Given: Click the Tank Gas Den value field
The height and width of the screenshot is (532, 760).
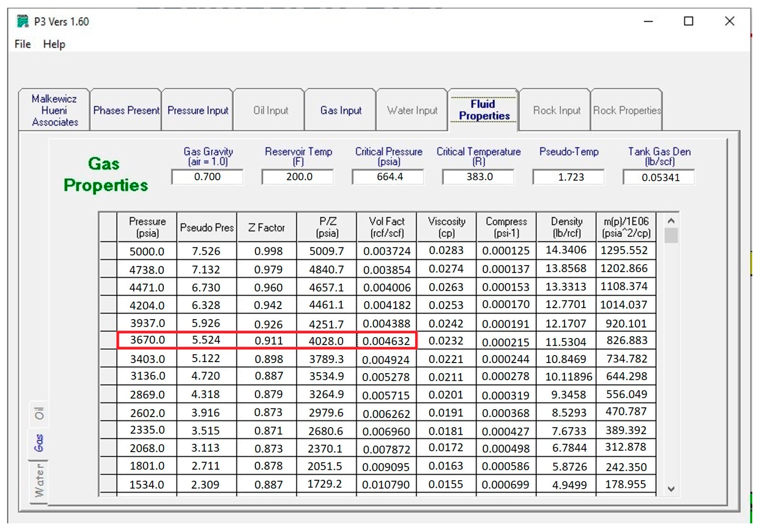Looking at the screenshot, I should pyautogui.click(x=659, y=177).
